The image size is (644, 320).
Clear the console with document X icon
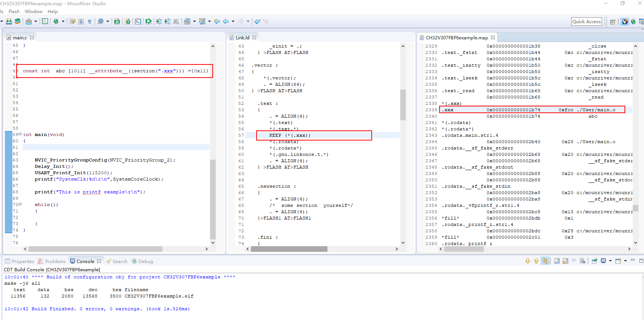[582, 261]
